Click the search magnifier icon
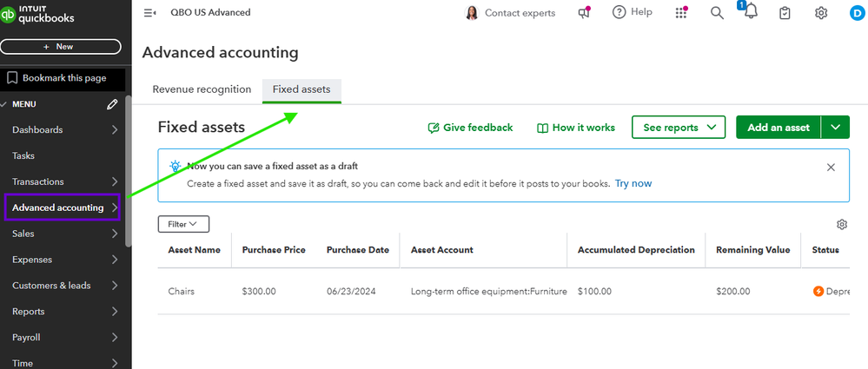Screen dimensions: 868x369 [x=717, y=13]
